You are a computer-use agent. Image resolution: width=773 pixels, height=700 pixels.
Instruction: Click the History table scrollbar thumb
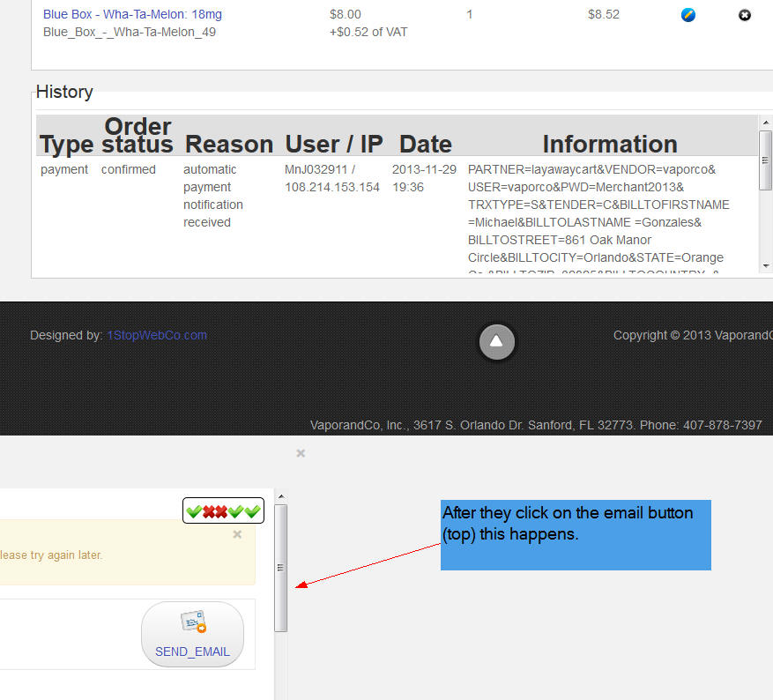(x=765, y=160)
